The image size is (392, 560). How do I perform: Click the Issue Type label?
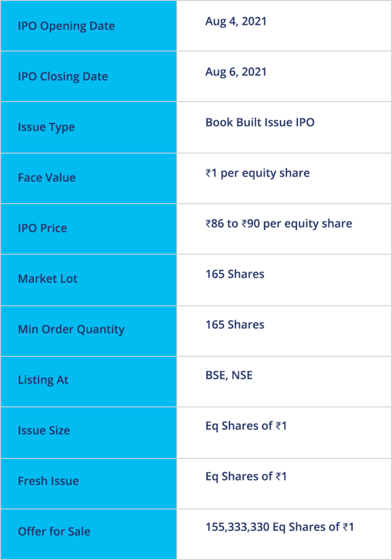pos(46,128)
